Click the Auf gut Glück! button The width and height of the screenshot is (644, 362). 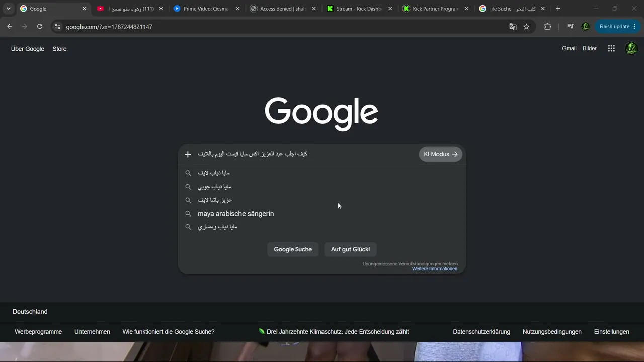pos(350,249)
